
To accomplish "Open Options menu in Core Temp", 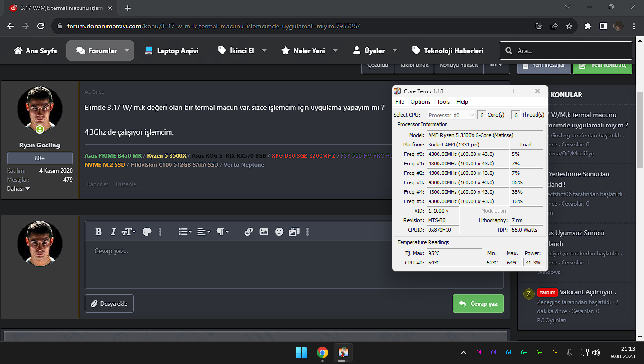I will [x=420, y=102].
